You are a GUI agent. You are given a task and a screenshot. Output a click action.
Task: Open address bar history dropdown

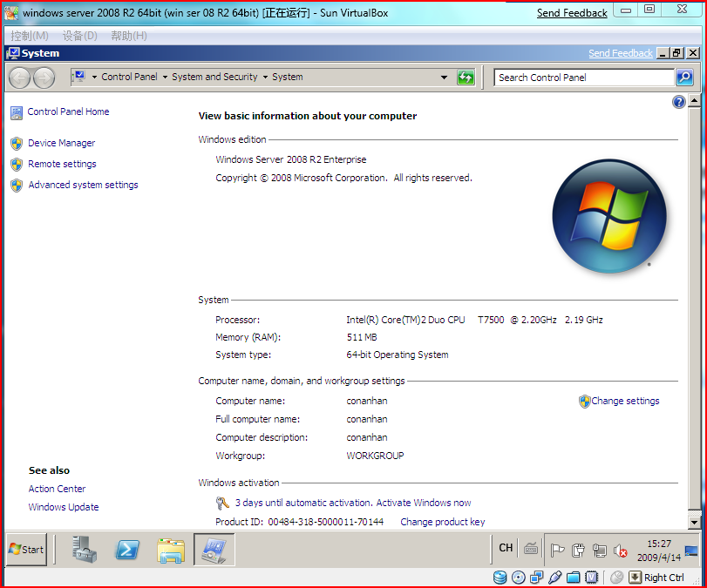click(x=444, y=78)
